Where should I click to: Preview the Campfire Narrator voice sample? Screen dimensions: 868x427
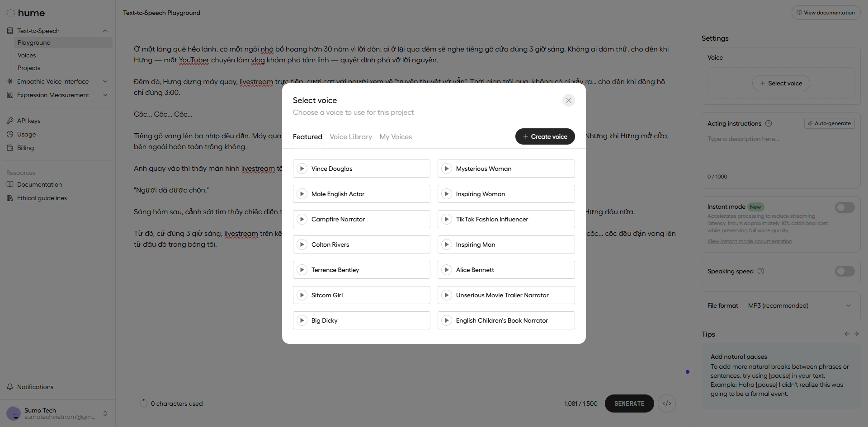[302, 219]
